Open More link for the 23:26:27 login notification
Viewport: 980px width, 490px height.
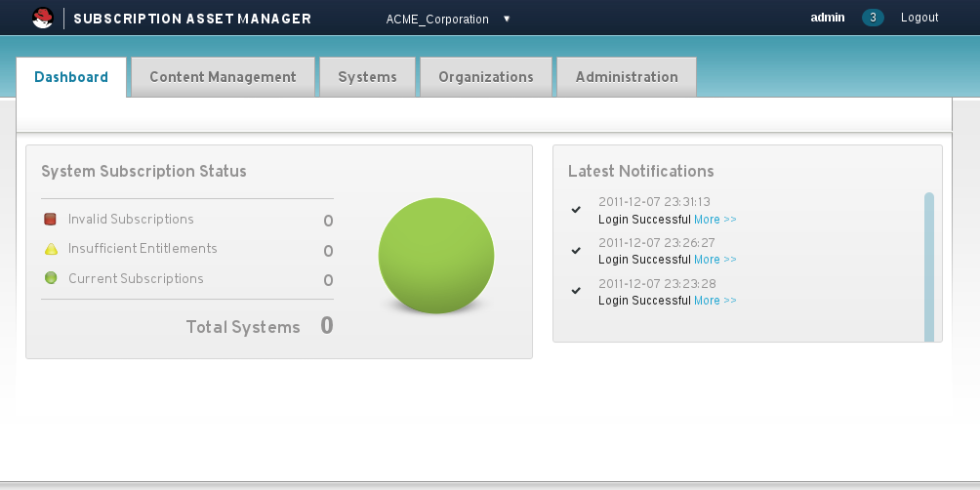coord(715,260)
